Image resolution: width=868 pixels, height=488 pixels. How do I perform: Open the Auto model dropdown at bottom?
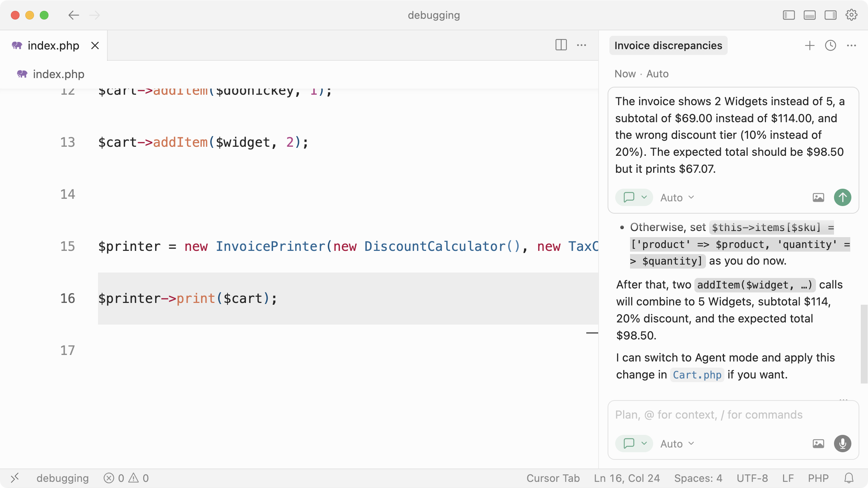[677, 444]
